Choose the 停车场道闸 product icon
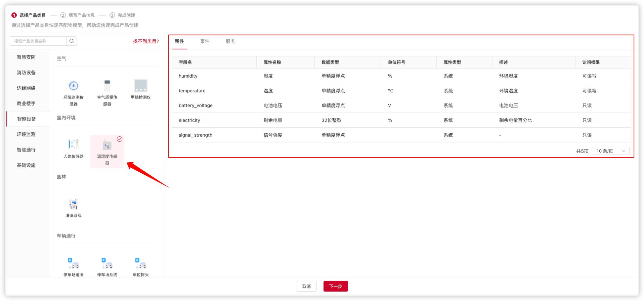644x301 pixels. [73, 263]
